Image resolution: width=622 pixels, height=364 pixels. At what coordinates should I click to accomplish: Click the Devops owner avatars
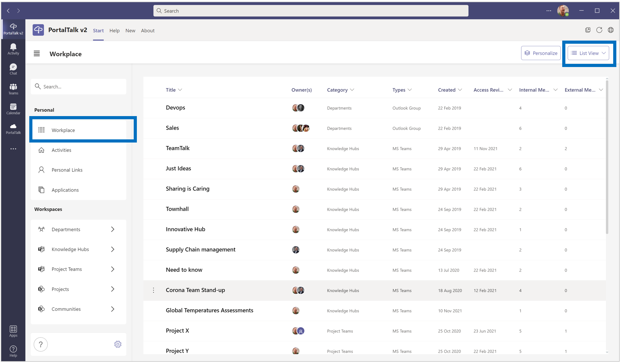pos(298,108)
